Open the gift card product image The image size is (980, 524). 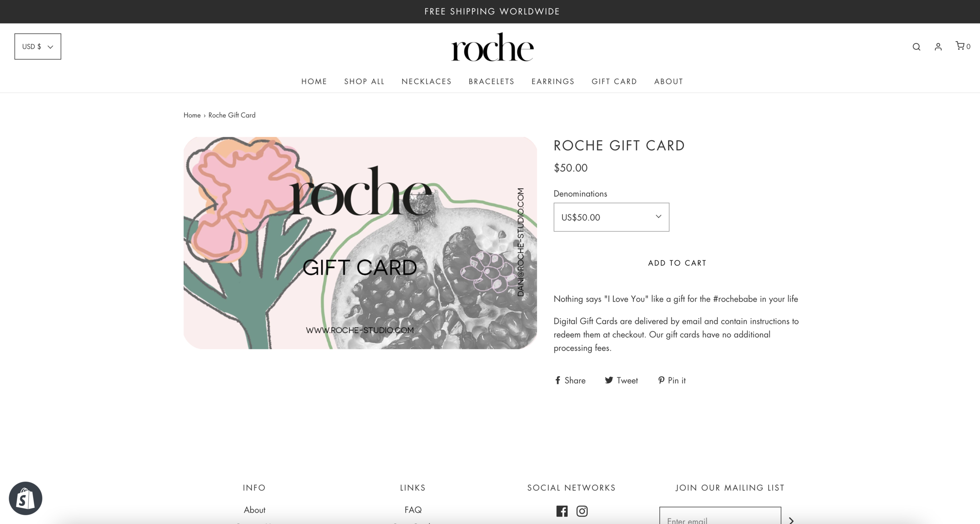[x=360, y=243]
